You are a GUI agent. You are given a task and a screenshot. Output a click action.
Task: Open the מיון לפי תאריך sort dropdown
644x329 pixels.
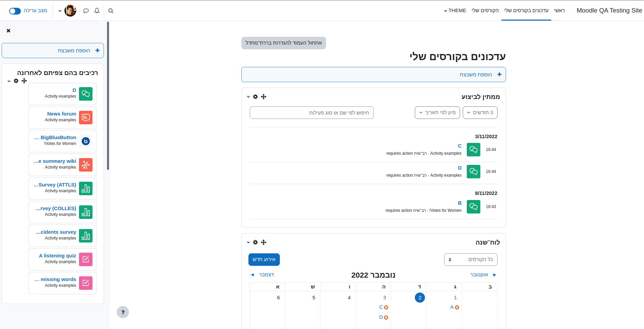437,112
